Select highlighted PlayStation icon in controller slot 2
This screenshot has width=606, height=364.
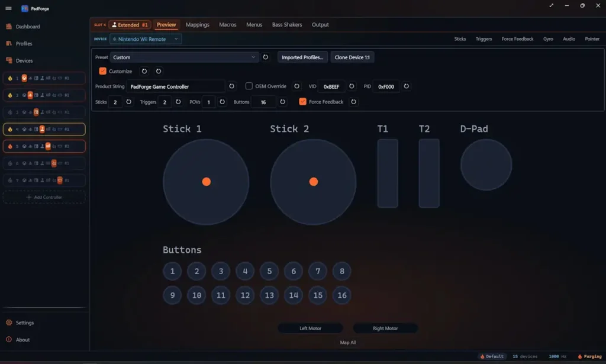click(x=30, y=95)
